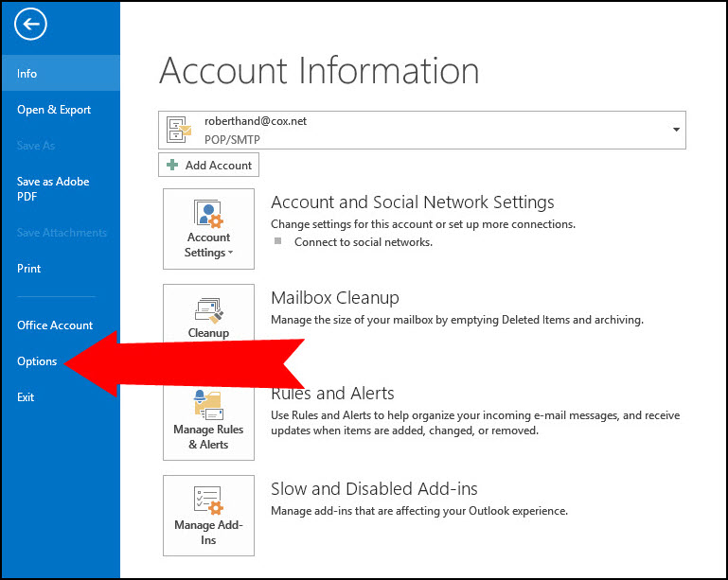Go to Office Account
This screenshot has width=728, height=580.
pyautogui.click(x=55, y=325)
